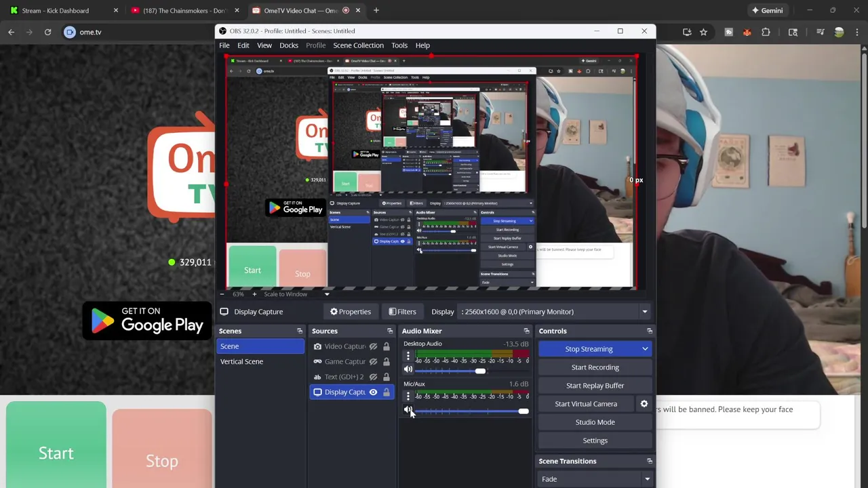868x488 pixels.
Task: Open a new Chrome tab
Action: [x=376, y=10]
